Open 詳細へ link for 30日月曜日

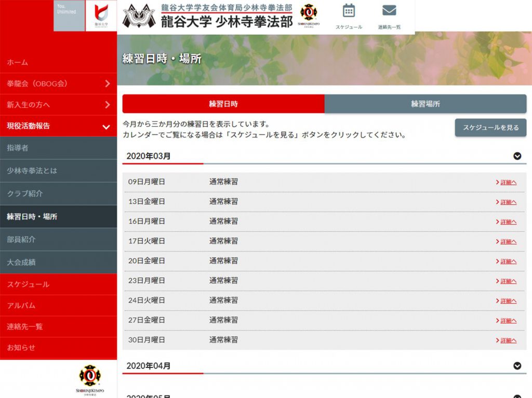(506, 340)
